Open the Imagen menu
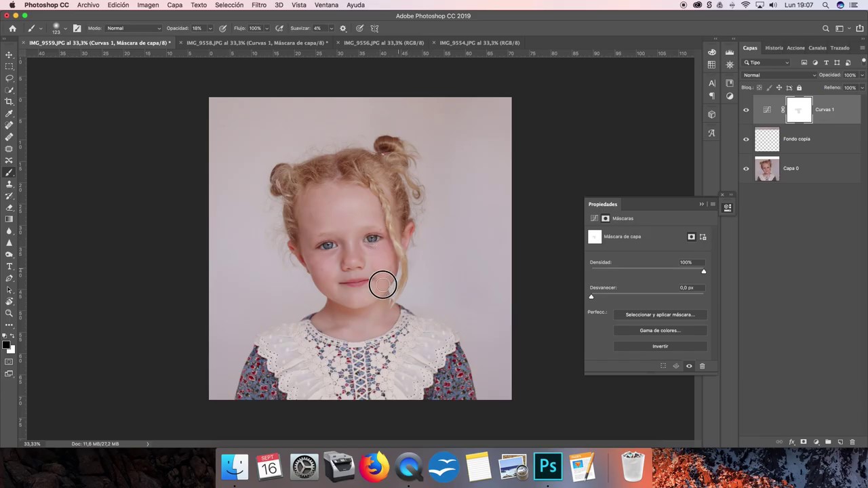This screenshot has height=488, width=868. [148, 5]
